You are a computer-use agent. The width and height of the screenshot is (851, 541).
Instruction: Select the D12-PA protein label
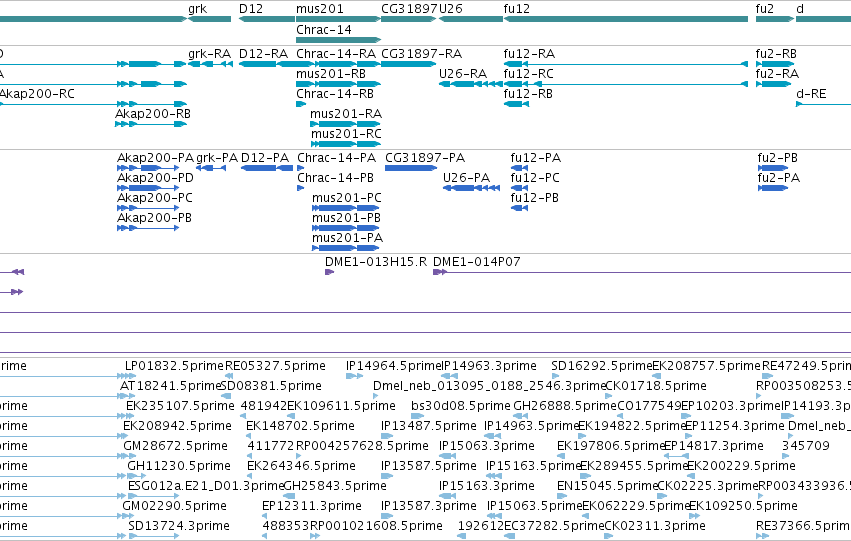point(265,158)
